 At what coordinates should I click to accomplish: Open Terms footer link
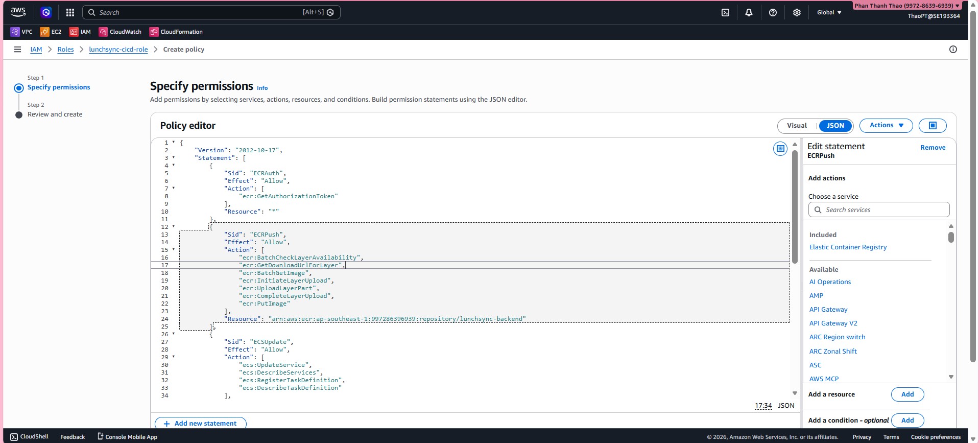(891, 437)
